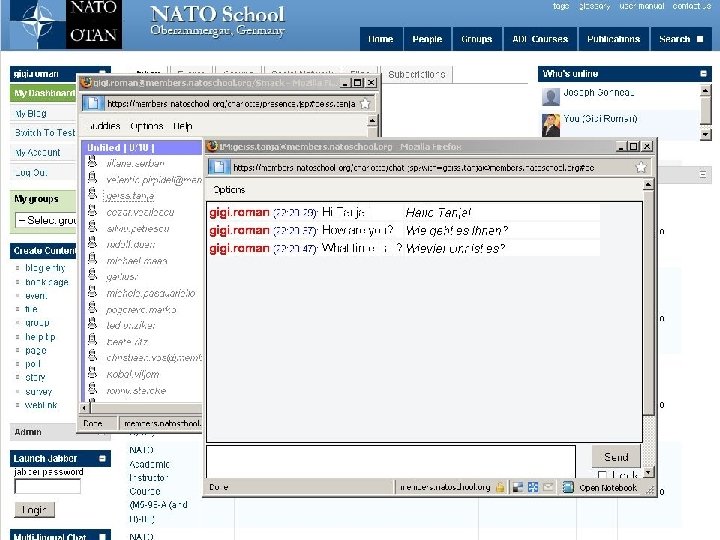Open Options menu in buddy list window
This screenshot has width=720, height=540.
[x=146, y=126]
